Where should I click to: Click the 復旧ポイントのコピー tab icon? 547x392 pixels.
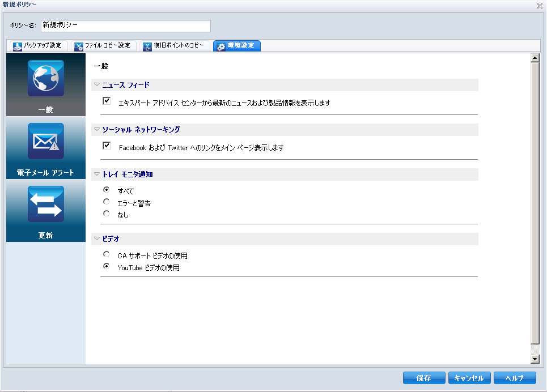pyautogui.click(x=147, y=46)
